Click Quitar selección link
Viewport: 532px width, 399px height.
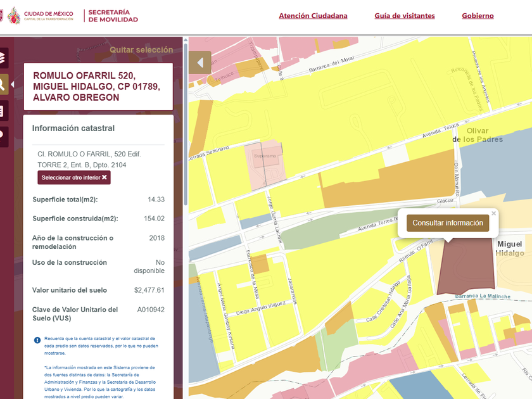(x=141, y=49)
